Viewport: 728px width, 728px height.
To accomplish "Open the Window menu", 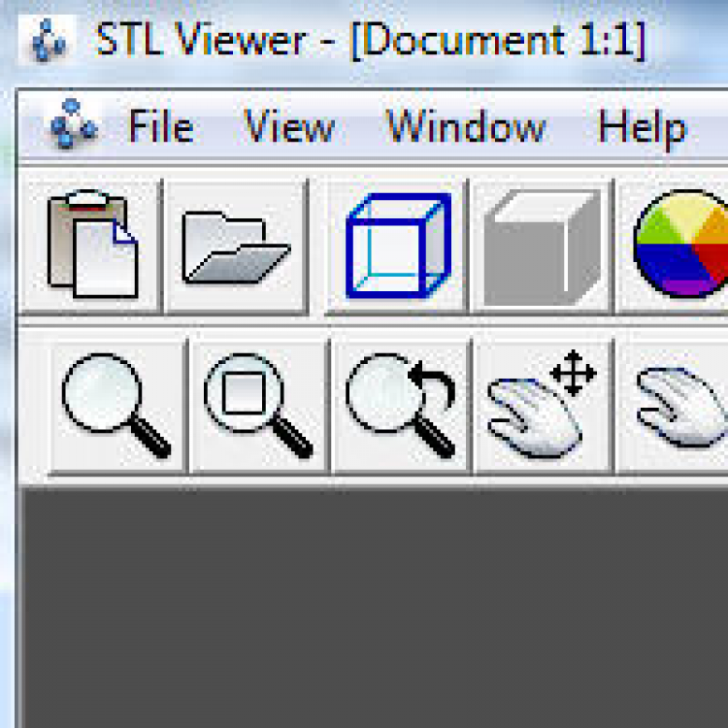I will 466,127.
